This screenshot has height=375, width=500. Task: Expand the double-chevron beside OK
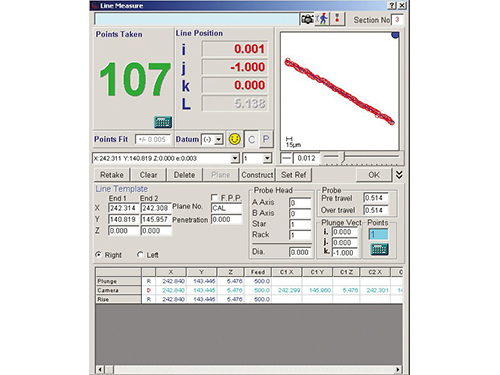[x=399, y=175]
